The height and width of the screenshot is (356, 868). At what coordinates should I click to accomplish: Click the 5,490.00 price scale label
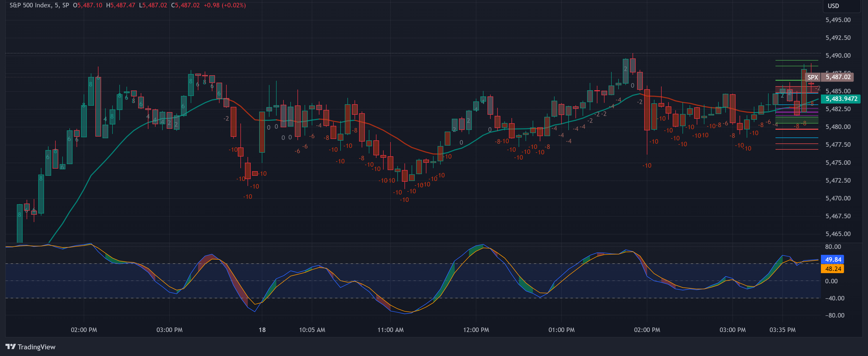(x=838, y=56)
